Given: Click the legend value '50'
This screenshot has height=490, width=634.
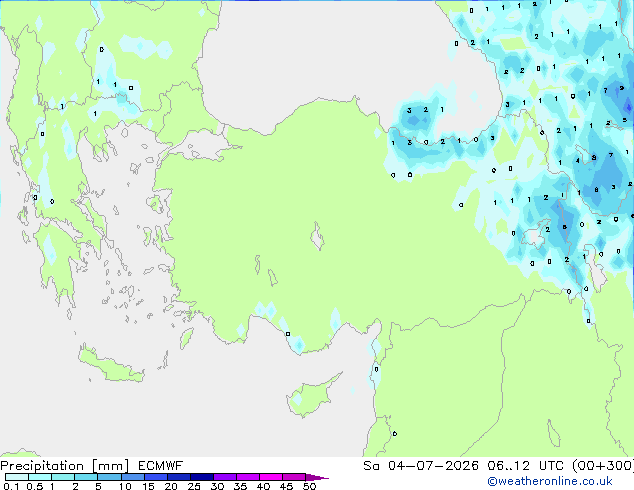Looking at the screenshot, I should (309, 486).
